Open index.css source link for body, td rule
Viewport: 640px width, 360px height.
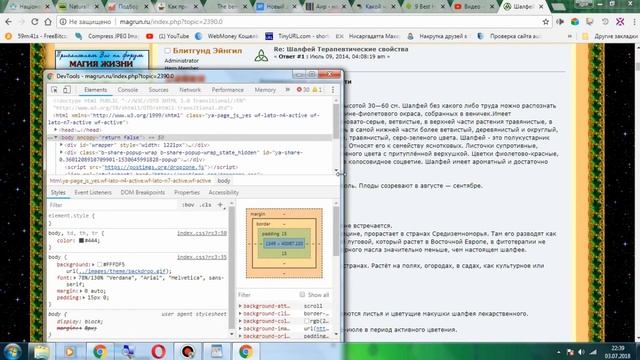(202, 233)
